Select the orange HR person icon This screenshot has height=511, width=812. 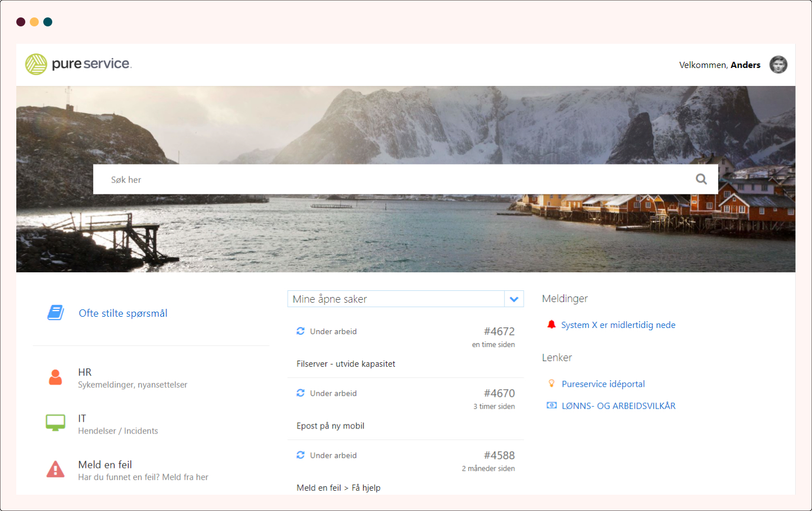pyautogui.click(x=55, y=377)
